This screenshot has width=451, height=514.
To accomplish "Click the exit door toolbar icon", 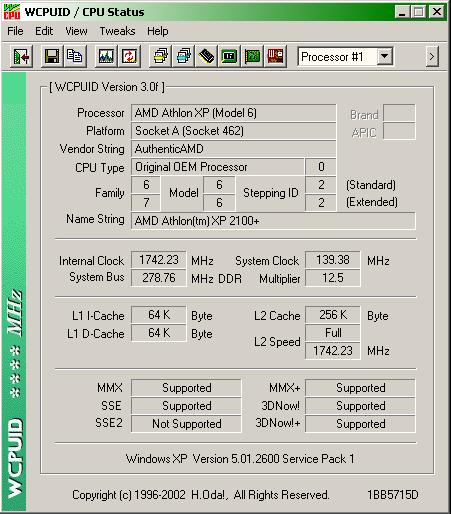I will pos(21,57).
